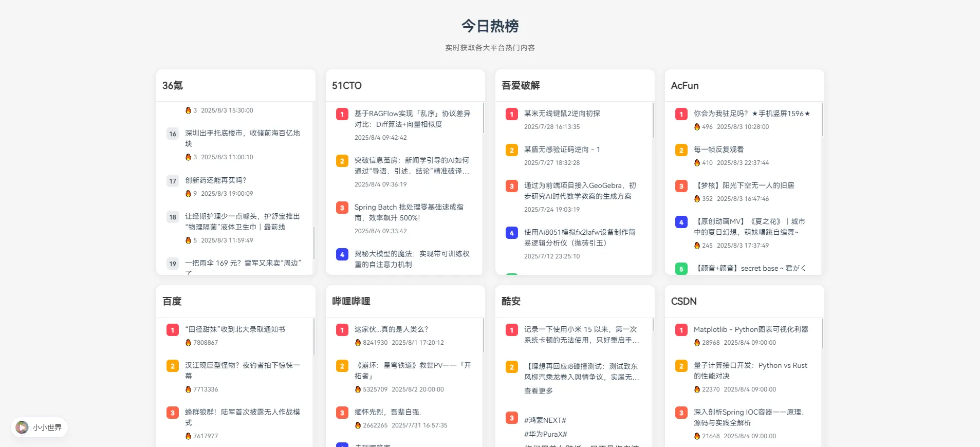Click the 哔哩哔哩 card title
The width and height of the screenshot is (980, 447).
(x=351, y=301)
